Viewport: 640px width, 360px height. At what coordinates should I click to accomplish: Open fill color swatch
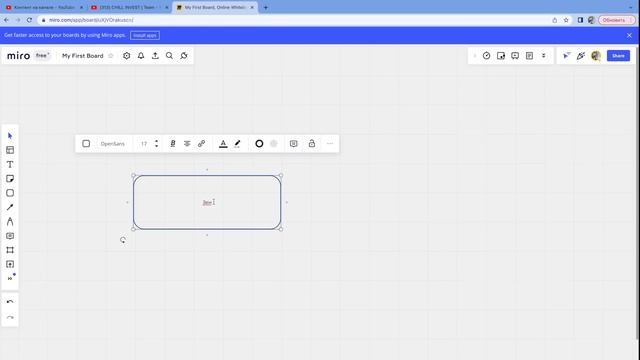click(274, 144)
